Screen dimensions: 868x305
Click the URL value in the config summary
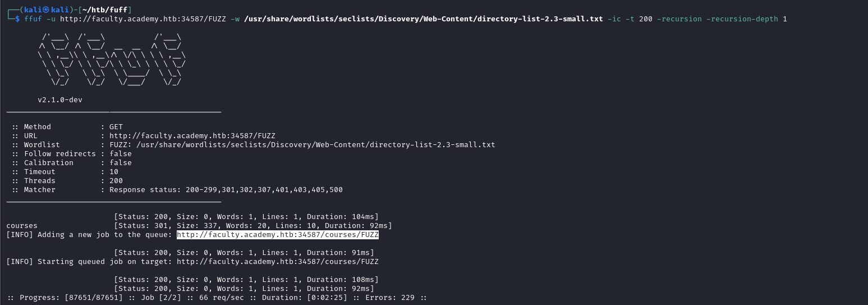click(x=192, y=136)
